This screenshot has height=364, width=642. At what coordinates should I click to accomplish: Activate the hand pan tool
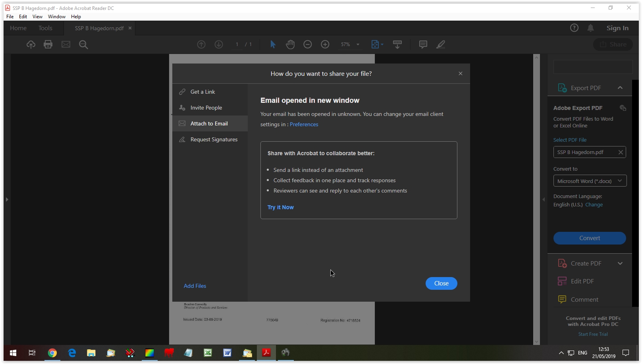[290, 44]
